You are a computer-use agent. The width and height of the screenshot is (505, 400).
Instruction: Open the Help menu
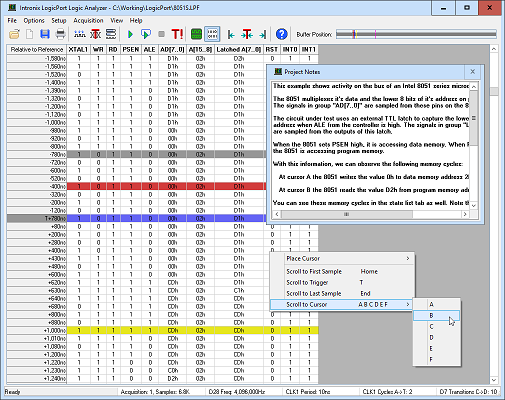tap(136, 20)
